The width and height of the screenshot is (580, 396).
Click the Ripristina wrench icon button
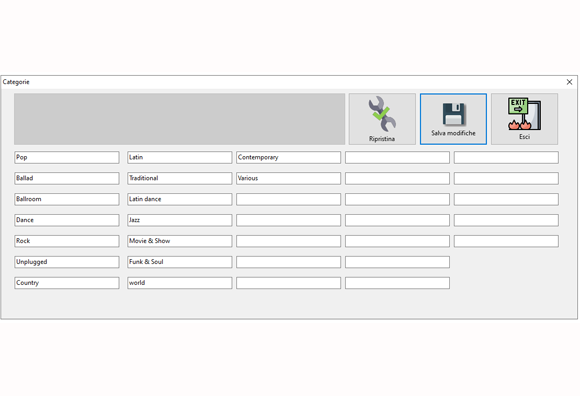382,119
